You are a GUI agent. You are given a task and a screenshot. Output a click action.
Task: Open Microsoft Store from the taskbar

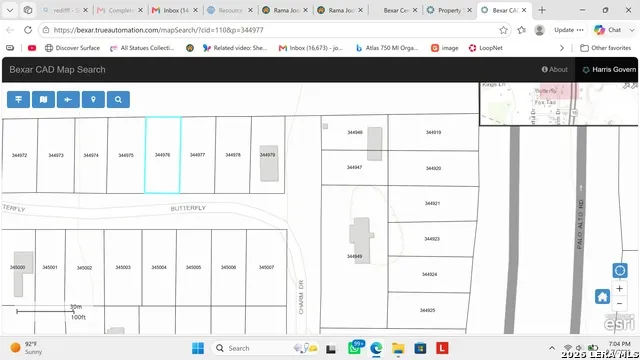(x=420, y=348)
